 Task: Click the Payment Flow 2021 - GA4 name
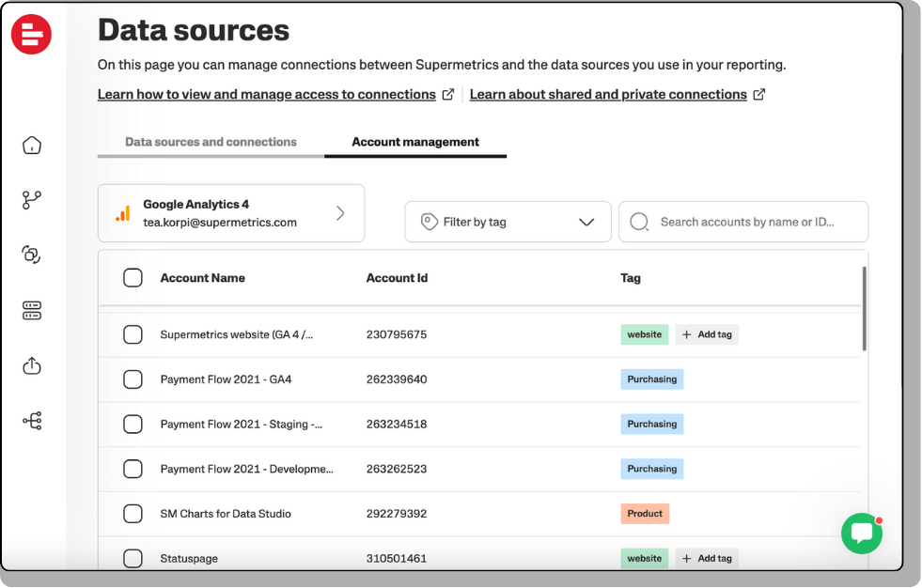(x=226, y=379)
